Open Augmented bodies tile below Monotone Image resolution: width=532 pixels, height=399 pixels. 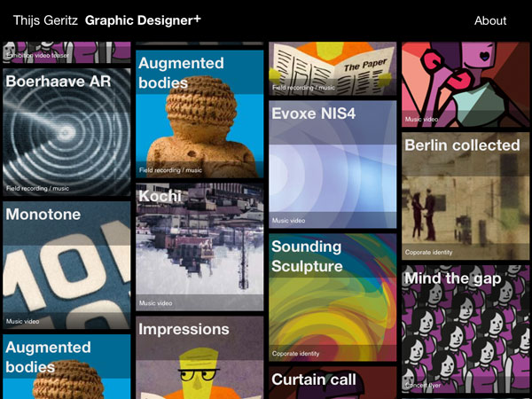[66, 368]
